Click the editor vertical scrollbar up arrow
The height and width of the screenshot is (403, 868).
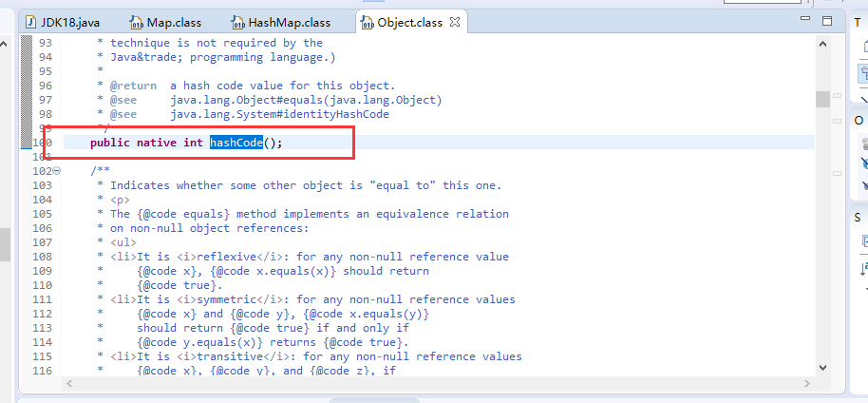[x=822, y=45]
